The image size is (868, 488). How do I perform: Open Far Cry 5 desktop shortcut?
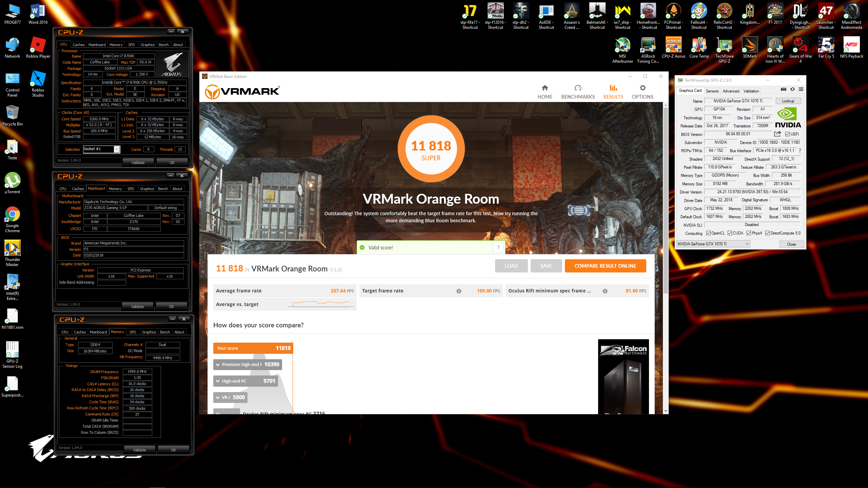[x=826, y=47]
